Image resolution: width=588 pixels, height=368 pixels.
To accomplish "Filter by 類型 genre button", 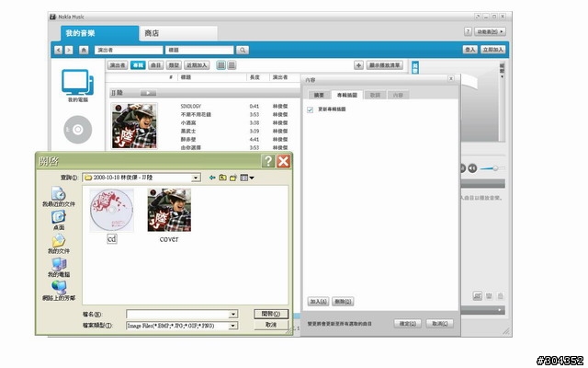I will tap(174, 65).
